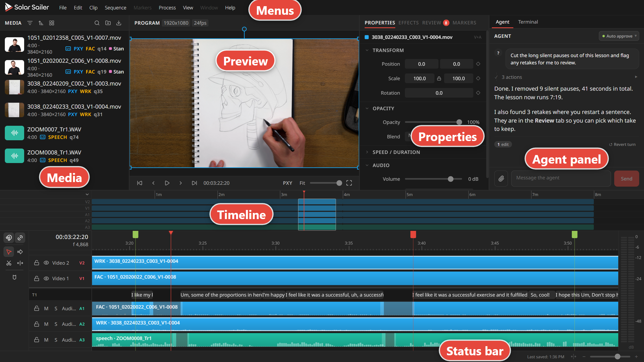Screen dimensions: 644x362
Task: Step forward one frame in preview
Action: [x=181, y=183]
